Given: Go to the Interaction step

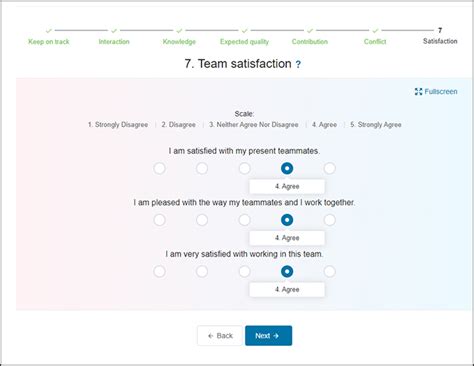Looking at the screenshot, I should click(x=114, y=42).
